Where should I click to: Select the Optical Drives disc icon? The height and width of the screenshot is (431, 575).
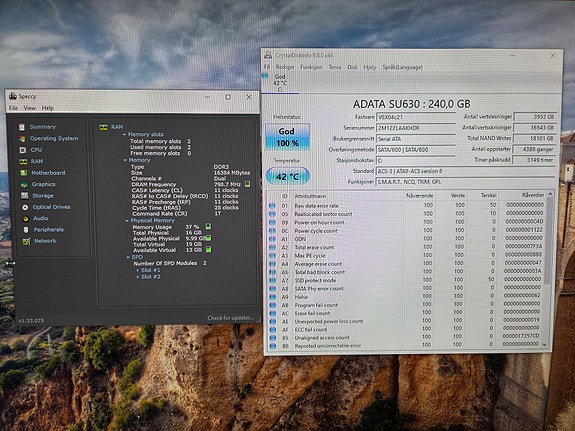tap(25, 207)
